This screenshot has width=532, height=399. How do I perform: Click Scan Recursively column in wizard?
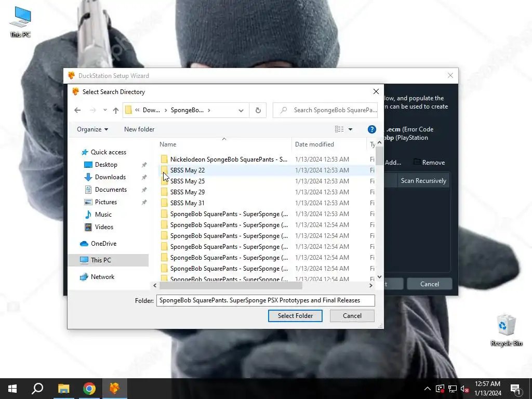[x=423, y=180]
